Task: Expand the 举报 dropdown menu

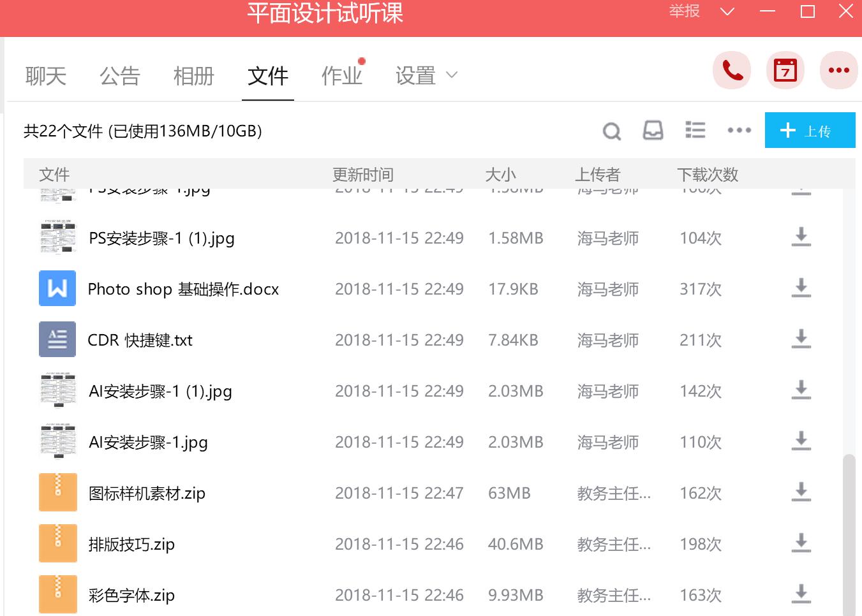Action: pos(727,11)
